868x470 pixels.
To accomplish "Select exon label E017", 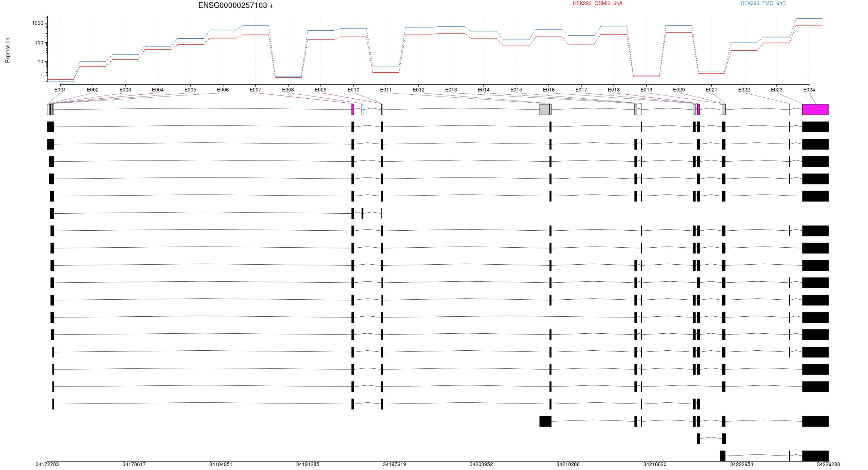I will (x=581, y=90).
